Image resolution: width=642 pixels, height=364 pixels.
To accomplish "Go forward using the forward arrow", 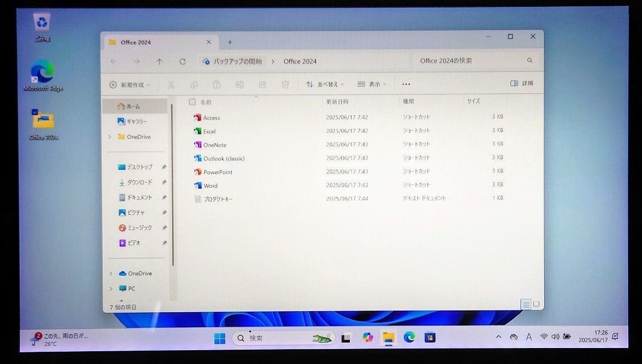I will (x=136, y=61).
